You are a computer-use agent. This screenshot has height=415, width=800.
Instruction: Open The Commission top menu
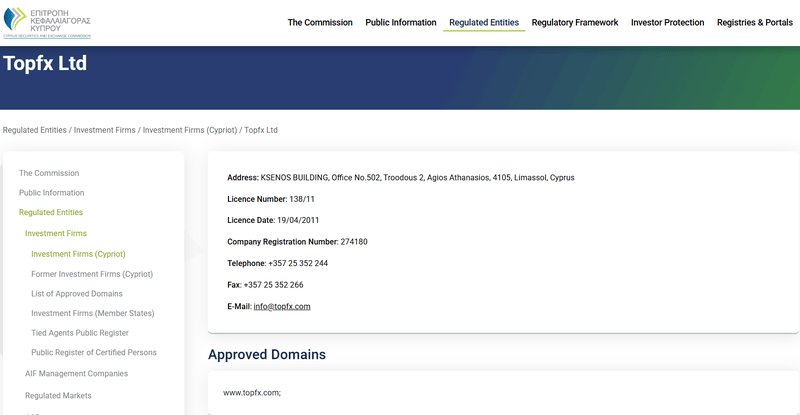pos(320,22)
